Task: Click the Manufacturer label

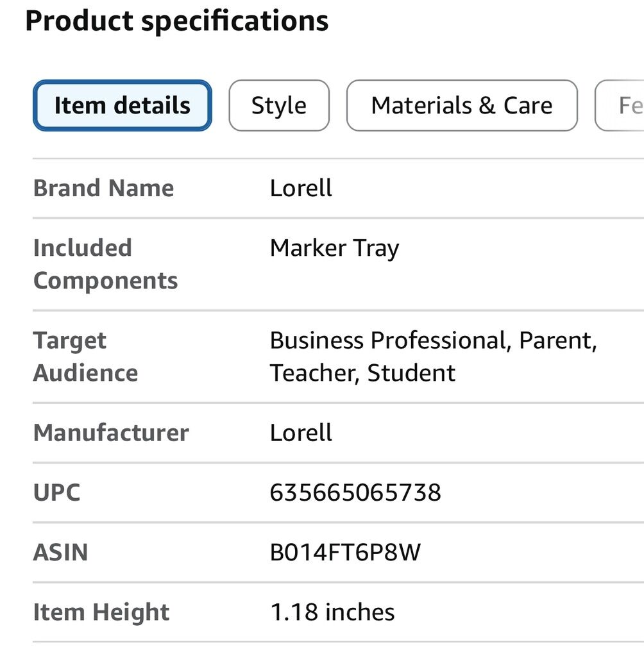Action: click(x=111, y=433)
